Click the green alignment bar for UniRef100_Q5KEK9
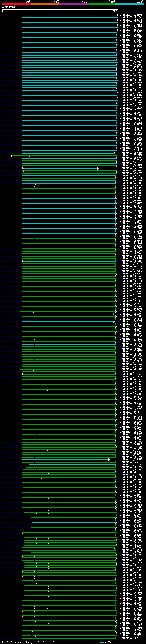 point(64,156)
